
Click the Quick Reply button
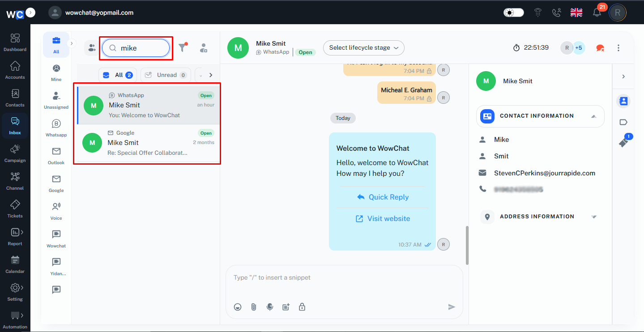[383, 197]
